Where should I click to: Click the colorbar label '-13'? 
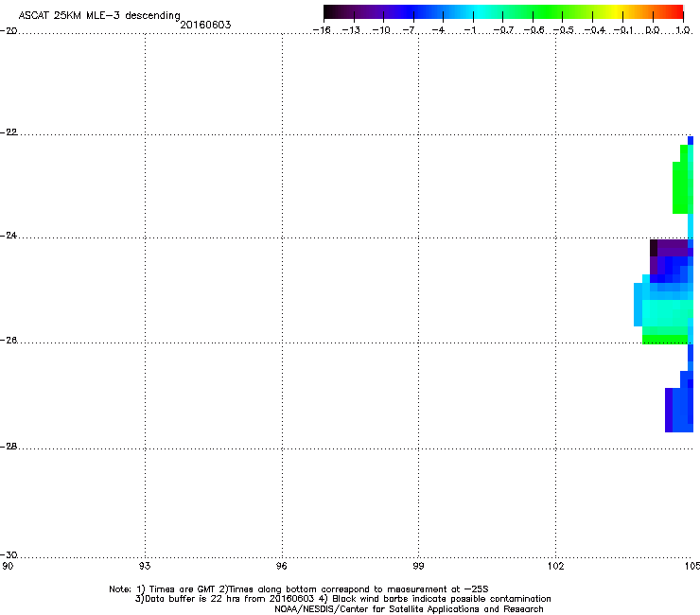(x=351, y=30)
